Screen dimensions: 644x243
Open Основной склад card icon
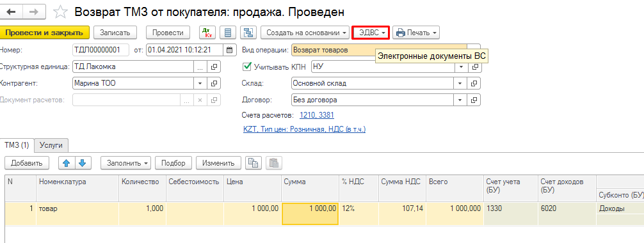(474, 83)
